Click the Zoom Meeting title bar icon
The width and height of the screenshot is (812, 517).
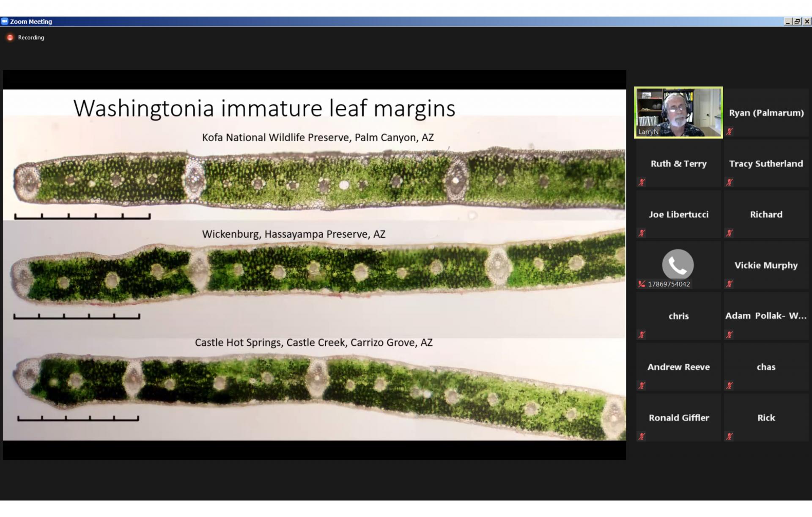(x=5, y=21)
